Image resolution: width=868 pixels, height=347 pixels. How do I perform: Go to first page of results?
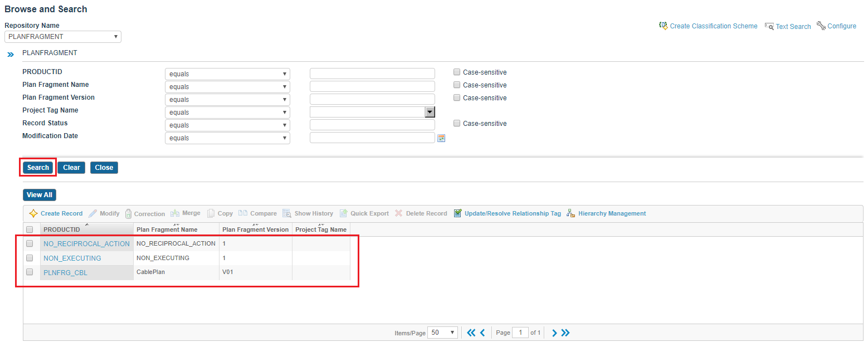point(471,333)
